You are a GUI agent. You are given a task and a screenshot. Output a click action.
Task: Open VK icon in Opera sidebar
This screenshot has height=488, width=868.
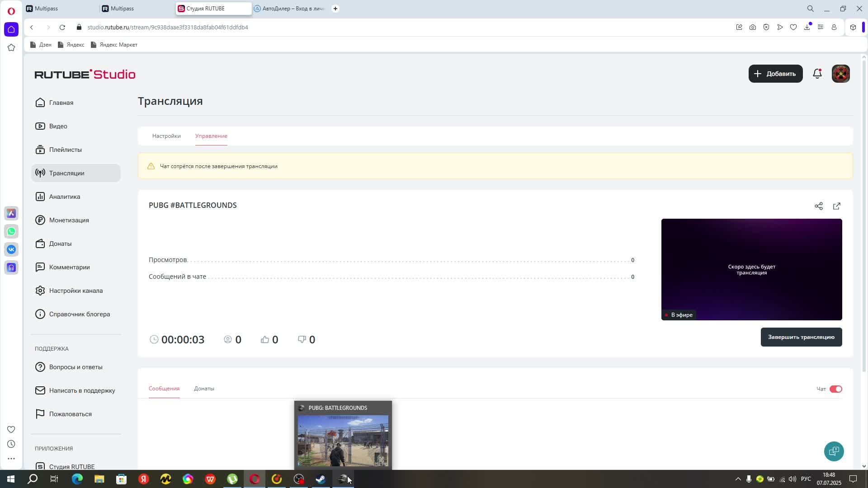click(11, 249)
